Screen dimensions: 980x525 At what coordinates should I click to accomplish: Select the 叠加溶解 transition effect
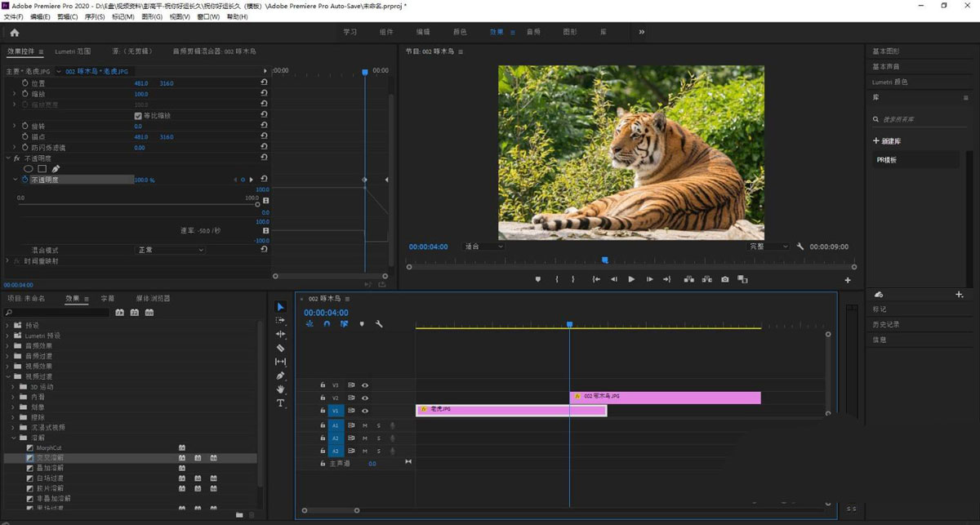[50, 468]
